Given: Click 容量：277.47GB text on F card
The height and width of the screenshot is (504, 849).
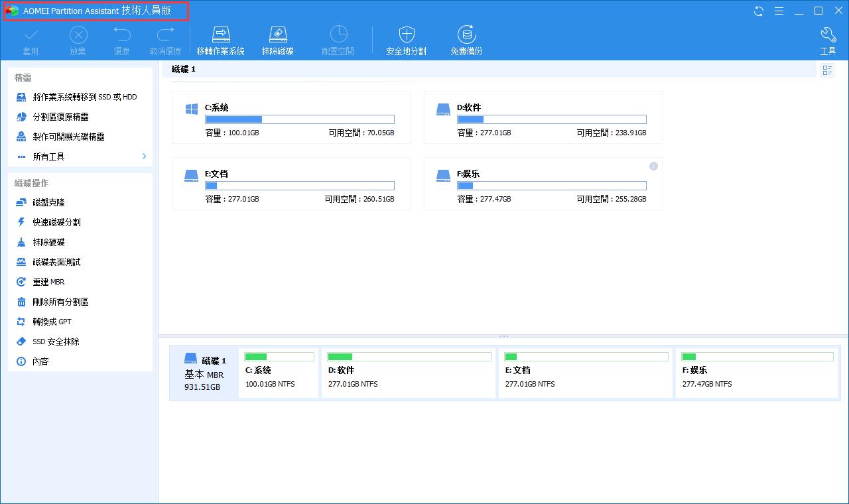Looking at the screenshot, I should coord(484,199).
